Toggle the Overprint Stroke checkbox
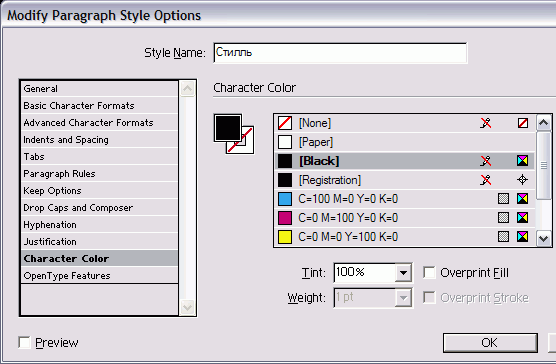Viewport: 556px width, 364px height. [429, 297]
